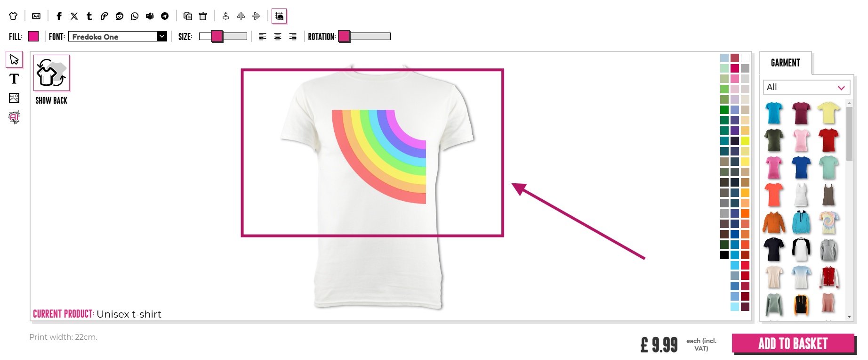The width and height of the screenshot is (868, 360).
Task: Show the back of the garment
Action: coord(51,73)
